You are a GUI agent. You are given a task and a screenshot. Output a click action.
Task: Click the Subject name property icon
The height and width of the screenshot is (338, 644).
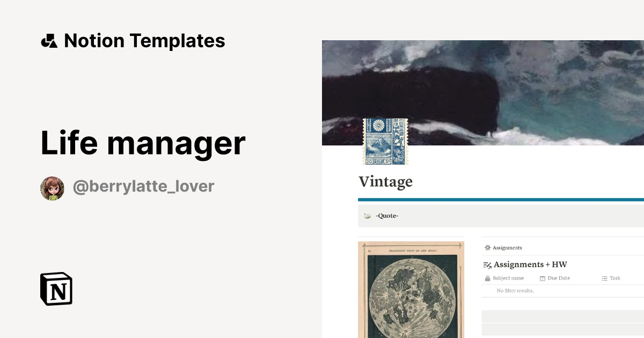pos(488,278)
